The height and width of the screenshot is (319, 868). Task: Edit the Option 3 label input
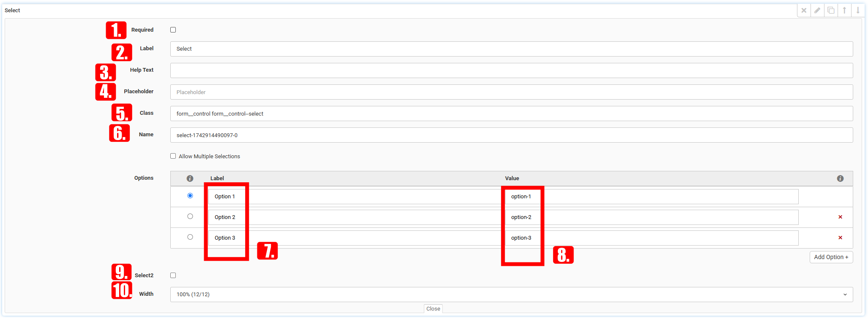pos(356,238)
